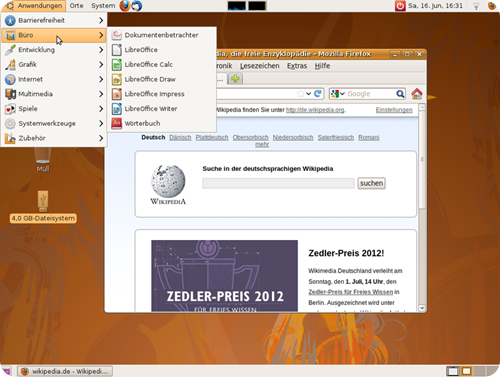Click the Entwicklung category icon
The width and height of the screenshot is (500, 377).
coord(10,50)
